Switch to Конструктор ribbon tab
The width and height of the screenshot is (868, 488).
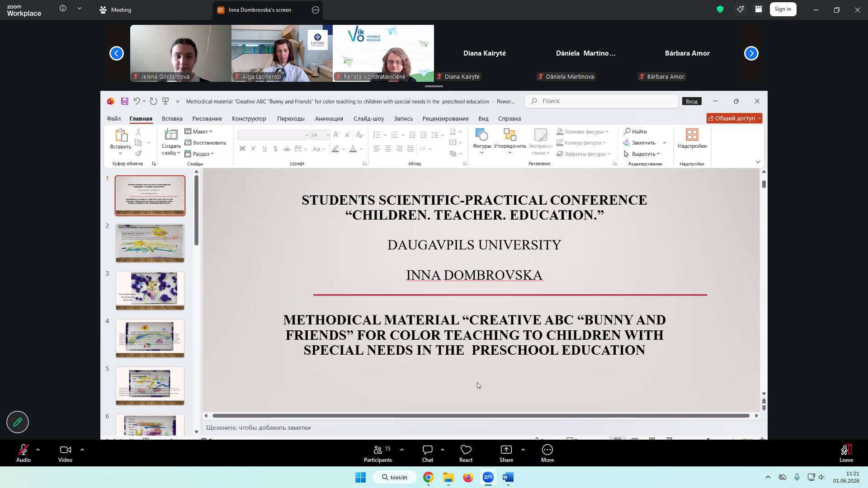point(249,118)
